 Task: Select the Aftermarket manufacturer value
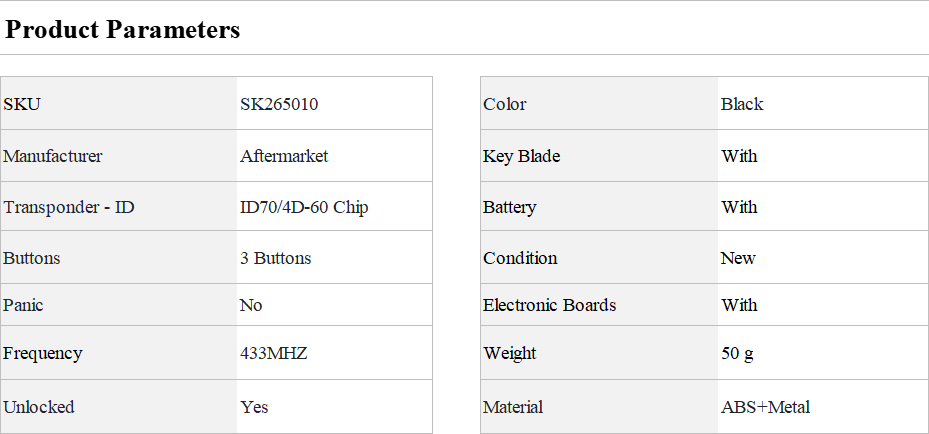[x=284, y=156]
